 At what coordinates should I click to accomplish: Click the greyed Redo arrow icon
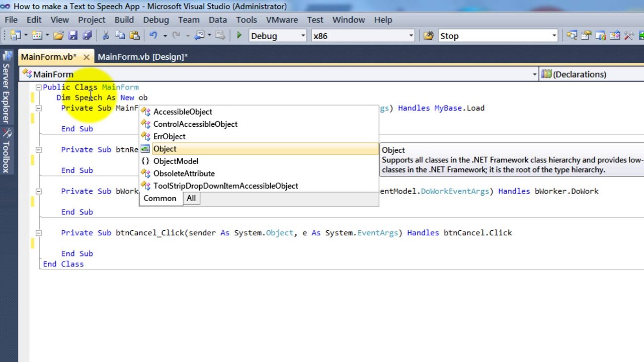[176, 36]
